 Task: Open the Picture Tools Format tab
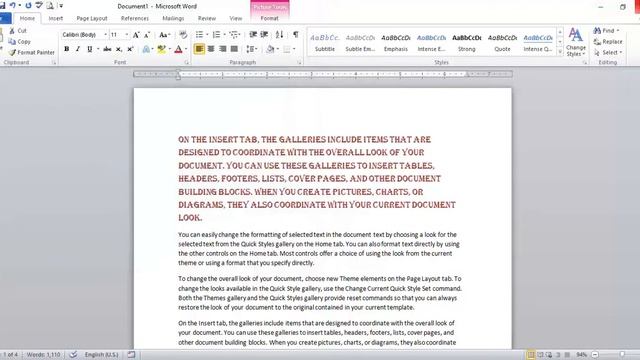coord(269,18)
